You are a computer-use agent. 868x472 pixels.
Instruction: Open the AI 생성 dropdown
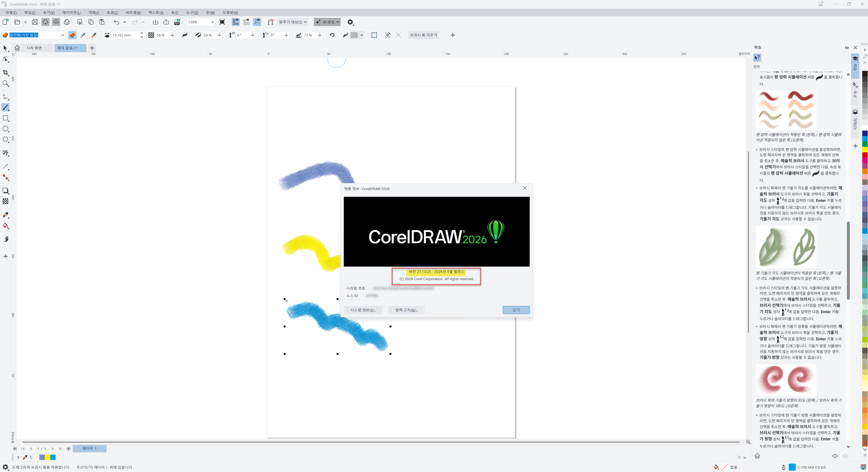(x=327, y=22)
